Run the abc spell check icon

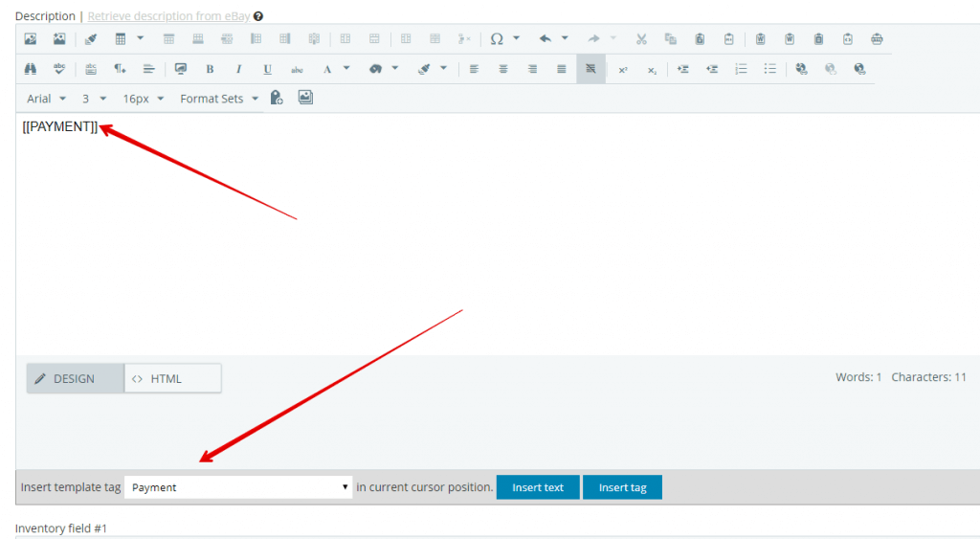59,69
